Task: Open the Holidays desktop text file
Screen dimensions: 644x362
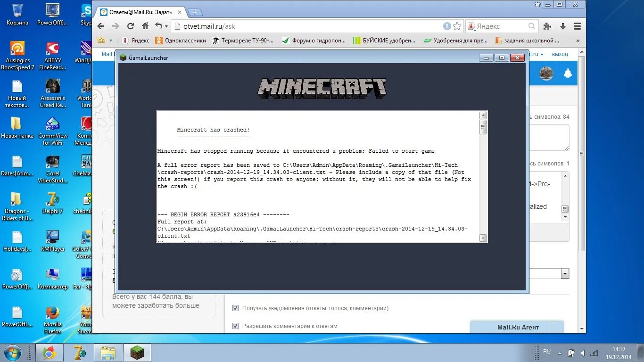Action: coord(17,241)
